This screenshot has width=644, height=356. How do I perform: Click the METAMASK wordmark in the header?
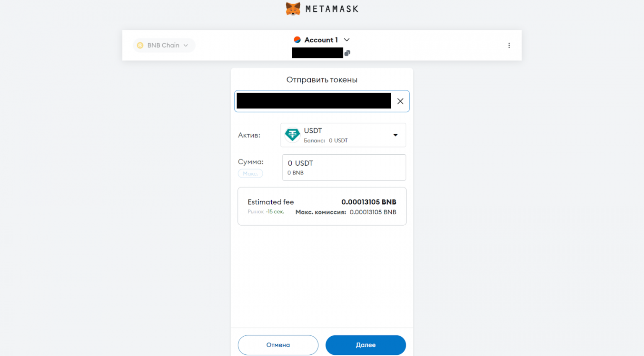[331, 8]
